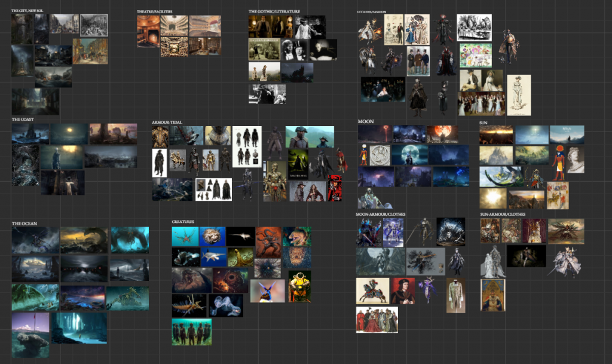Select the "THE COAST" heading
Viewport: 612px width, 364px height.
[23, 119]
